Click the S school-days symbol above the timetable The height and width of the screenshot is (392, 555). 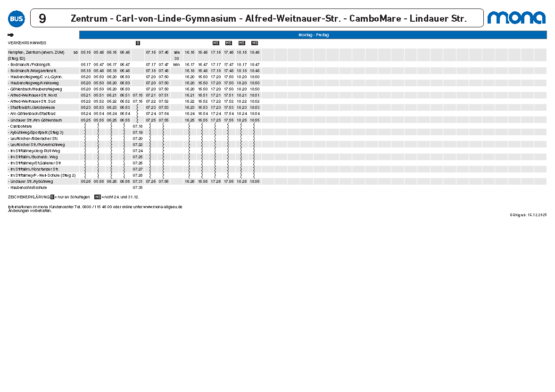138,43
